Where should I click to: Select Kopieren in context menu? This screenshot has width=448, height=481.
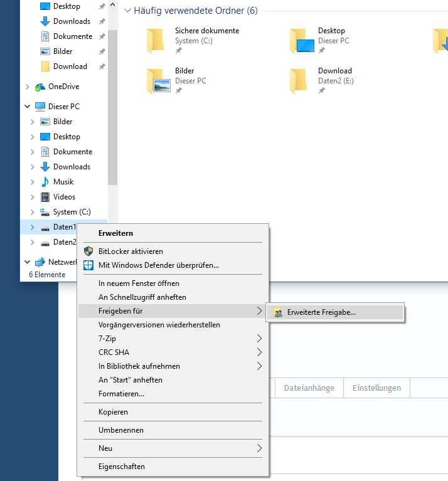(173, 412)
